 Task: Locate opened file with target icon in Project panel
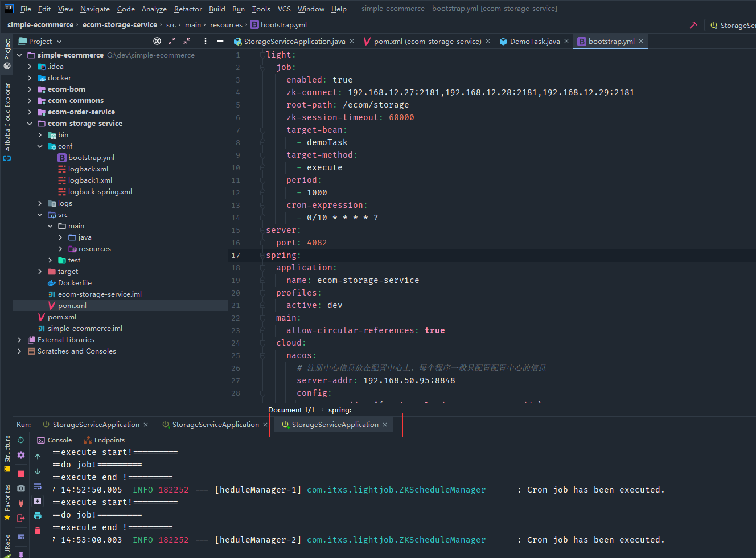pyautogui.click(x=157, y=41)
